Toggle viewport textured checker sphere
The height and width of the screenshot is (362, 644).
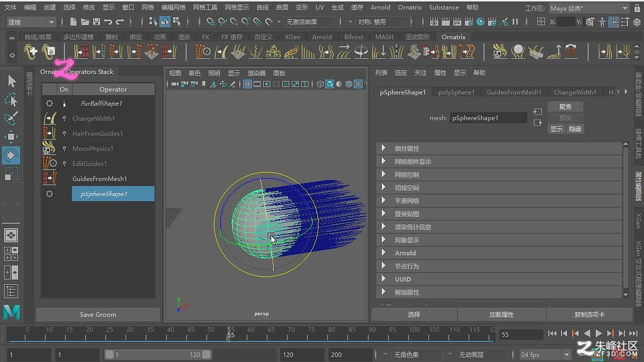tap(358, 84)
